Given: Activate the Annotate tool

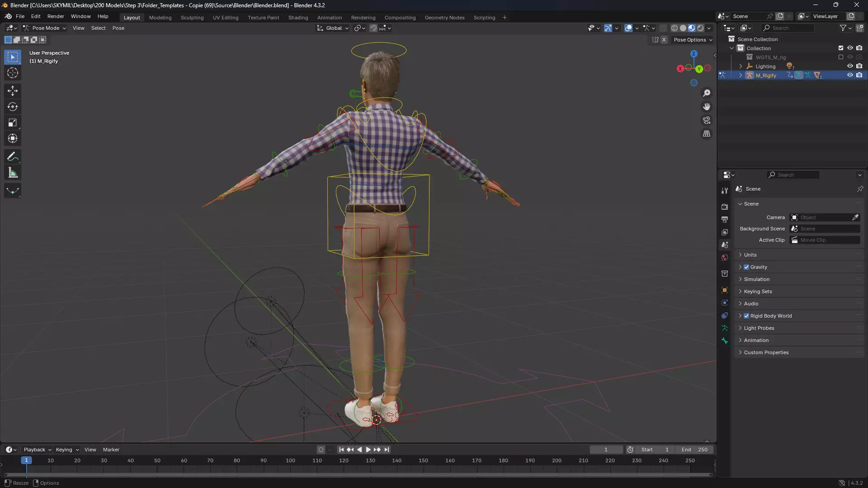Looking at the screenshot, I should (13, 157).
